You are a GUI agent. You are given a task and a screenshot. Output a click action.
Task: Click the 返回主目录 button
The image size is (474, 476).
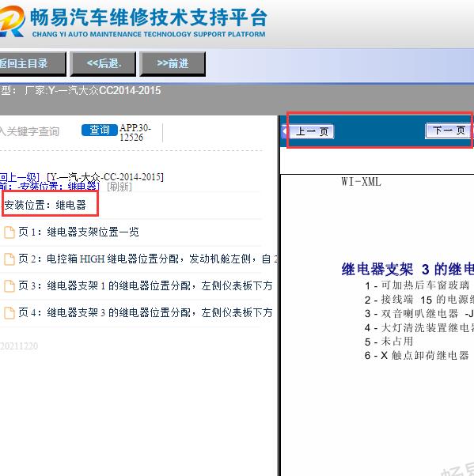32,64
